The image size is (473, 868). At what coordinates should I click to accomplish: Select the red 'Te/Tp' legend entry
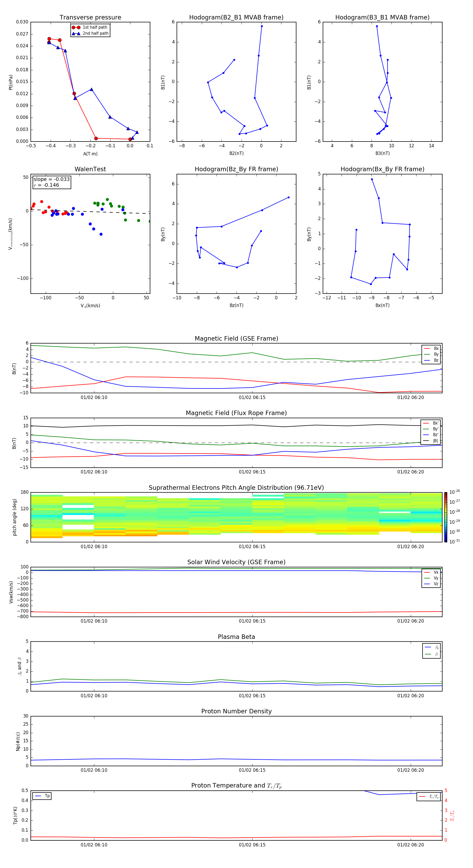pyautogui.click(x=429, y=796)
